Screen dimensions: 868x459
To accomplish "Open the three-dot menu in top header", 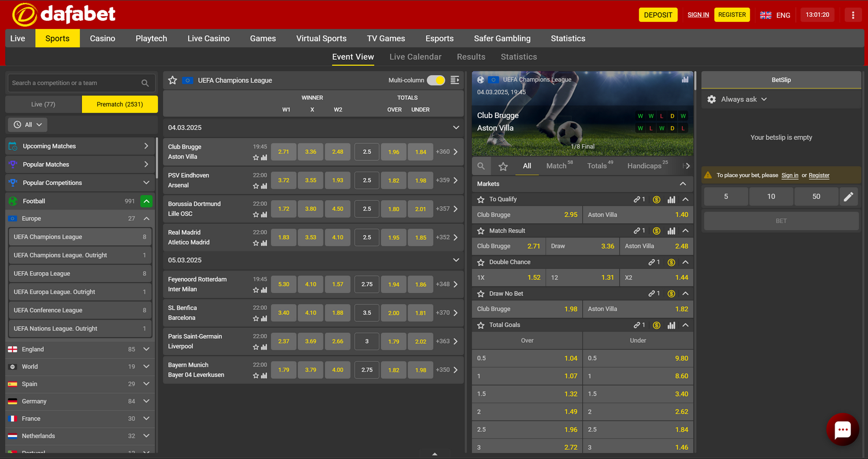I will pos(853,15).
